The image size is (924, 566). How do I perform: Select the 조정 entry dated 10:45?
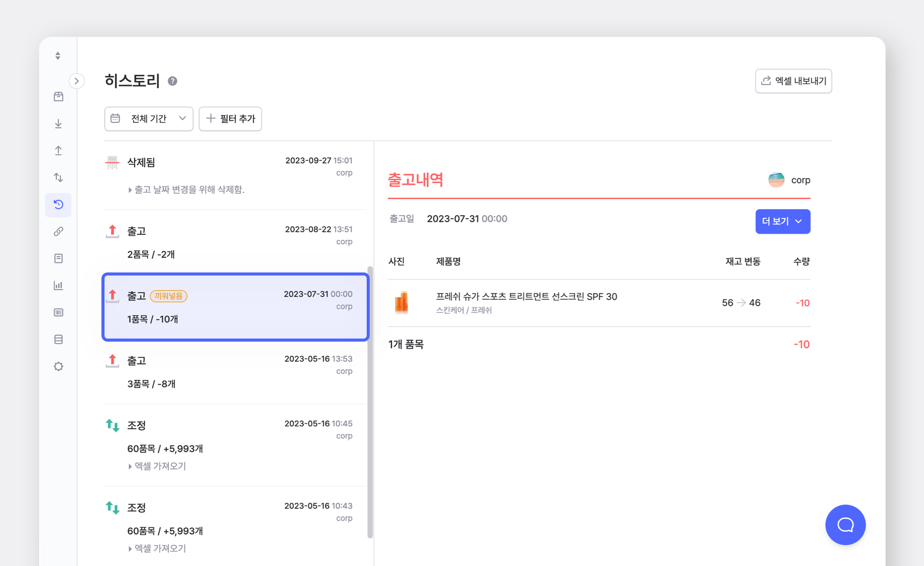pyautogui.click(x=235, y=444)
